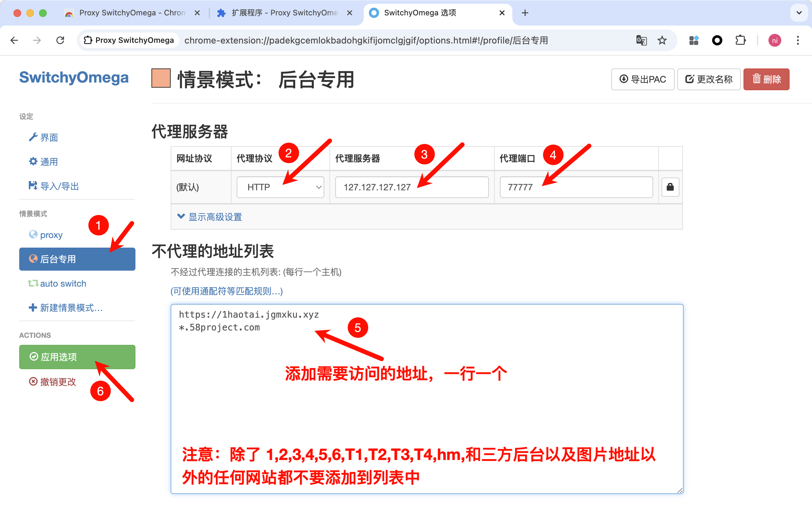Reload the current page
Image resolution: width=812 pixels, height=508 pixels.
[60, 40]
